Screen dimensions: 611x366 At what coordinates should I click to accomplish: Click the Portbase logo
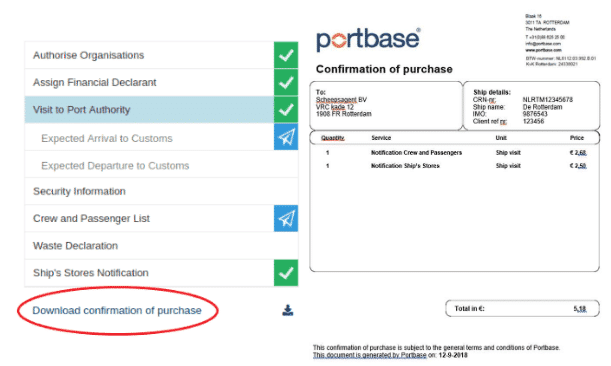[x=368, y=39]
